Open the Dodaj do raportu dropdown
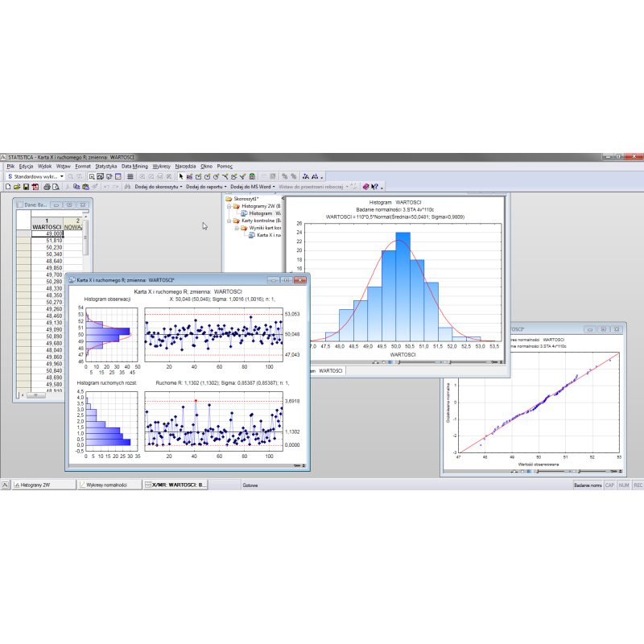Image resolution: width=644 pixels, height=644 pixels. coord(206,186)
